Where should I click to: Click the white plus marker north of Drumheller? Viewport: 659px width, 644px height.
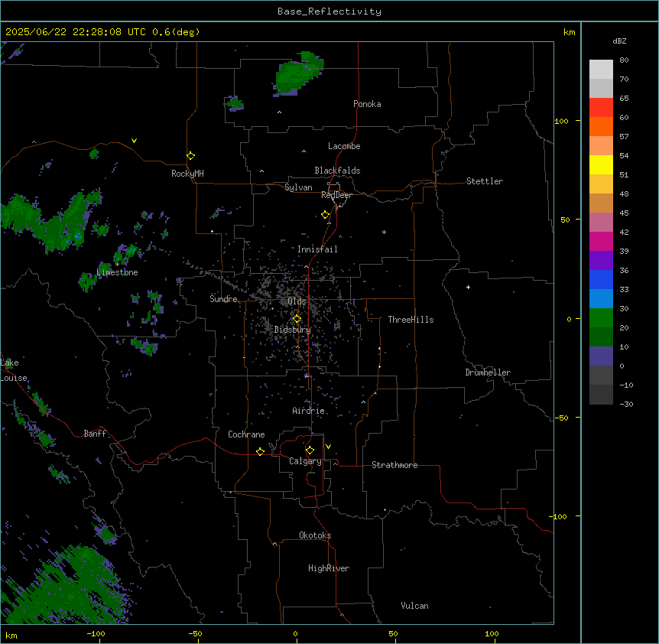point(468,287)
